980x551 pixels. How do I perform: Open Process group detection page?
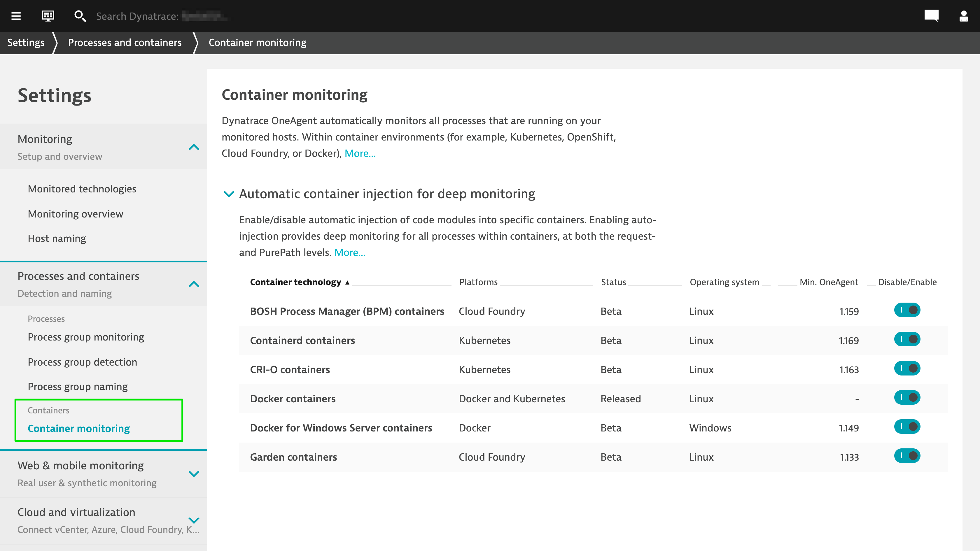pyautogui.click(x=82, y=362)
